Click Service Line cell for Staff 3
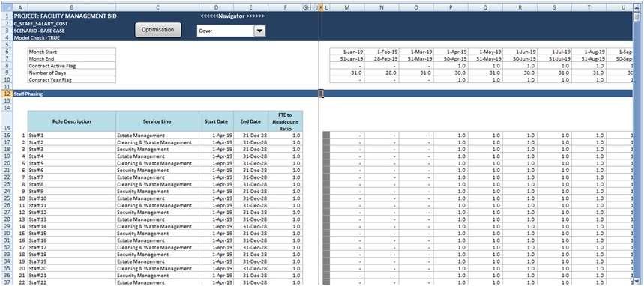 (x=157, y=149)
